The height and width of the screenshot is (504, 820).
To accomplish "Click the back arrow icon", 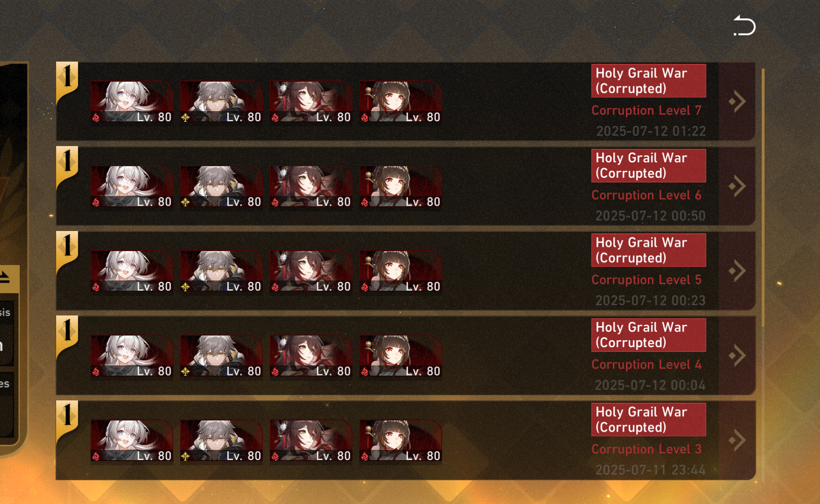I will (x=744, y=26).
